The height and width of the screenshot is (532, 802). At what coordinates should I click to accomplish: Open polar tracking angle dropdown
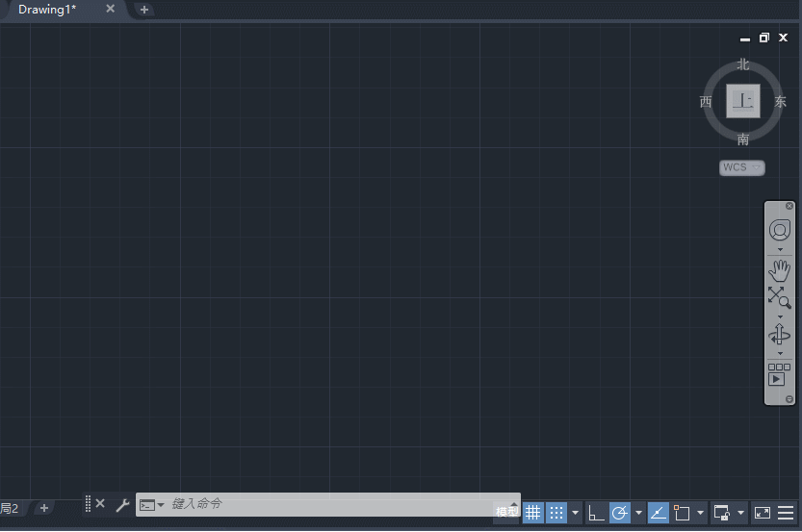(x=639, y=513)
